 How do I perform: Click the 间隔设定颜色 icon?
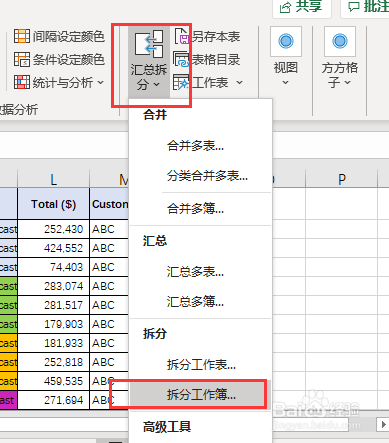coord(22,36)
